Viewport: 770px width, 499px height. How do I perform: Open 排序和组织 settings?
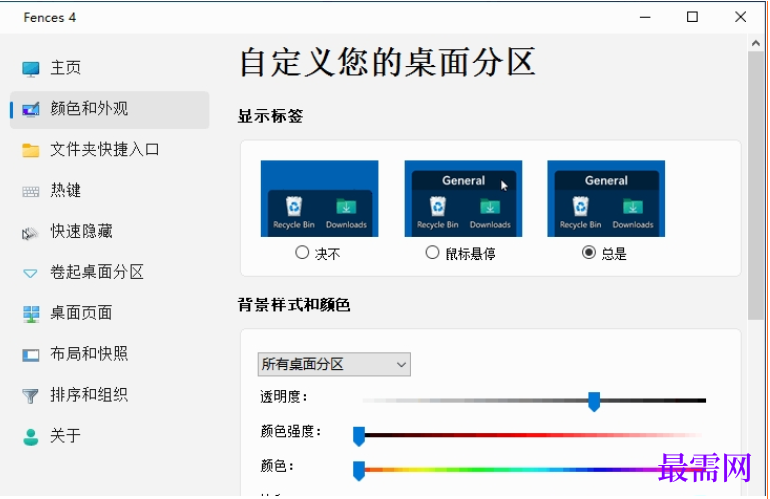point(110,395)
